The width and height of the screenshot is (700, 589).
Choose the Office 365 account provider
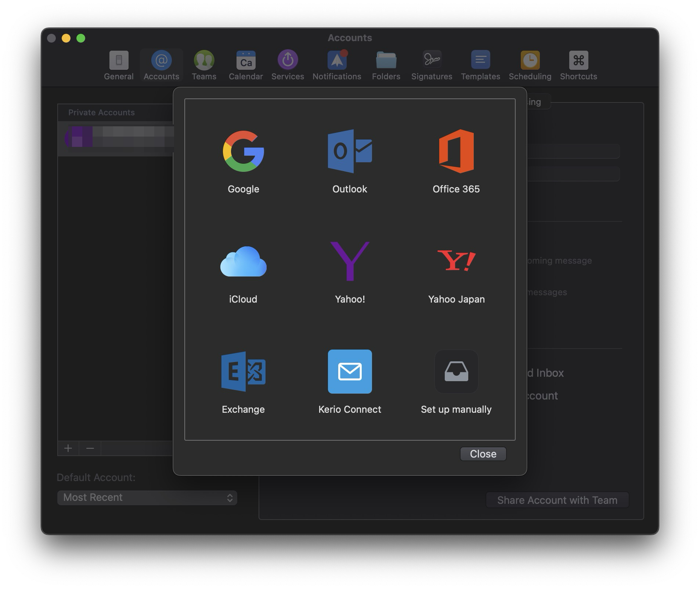click(456, 162)
